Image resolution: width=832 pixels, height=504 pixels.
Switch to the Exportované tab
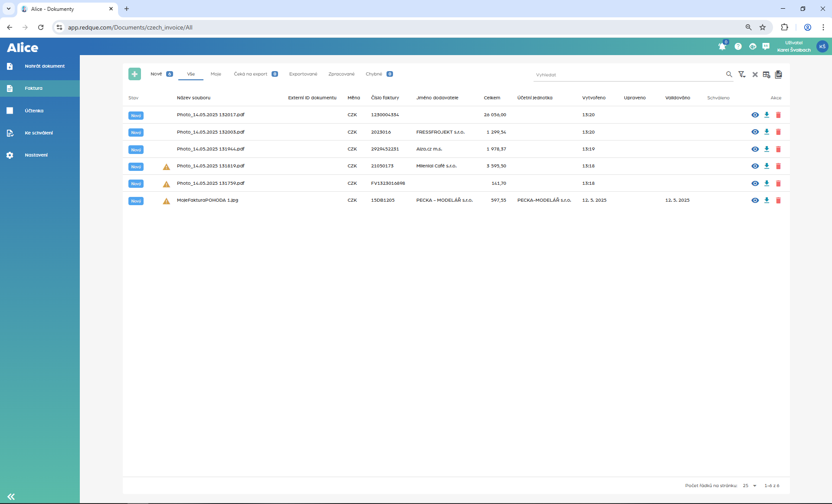(303, 74)
